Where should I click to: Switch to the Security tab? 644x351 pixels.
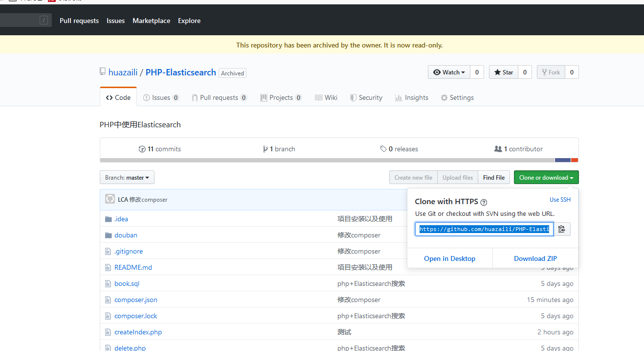(366, 97)
